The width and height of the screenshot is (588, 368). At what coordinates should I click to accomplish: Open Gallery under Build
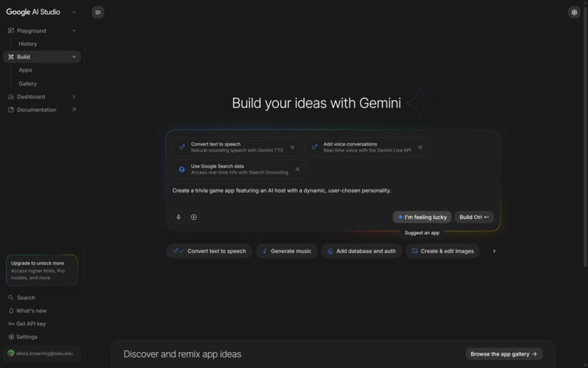(28, 83)
